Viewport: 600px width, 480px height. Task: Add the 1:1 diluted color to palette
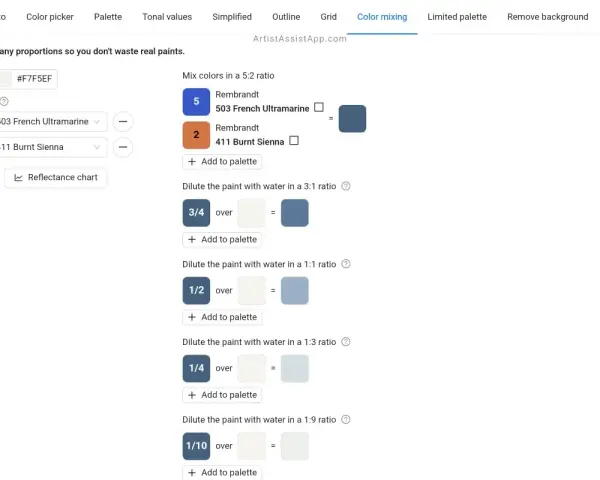coord(222,317)
